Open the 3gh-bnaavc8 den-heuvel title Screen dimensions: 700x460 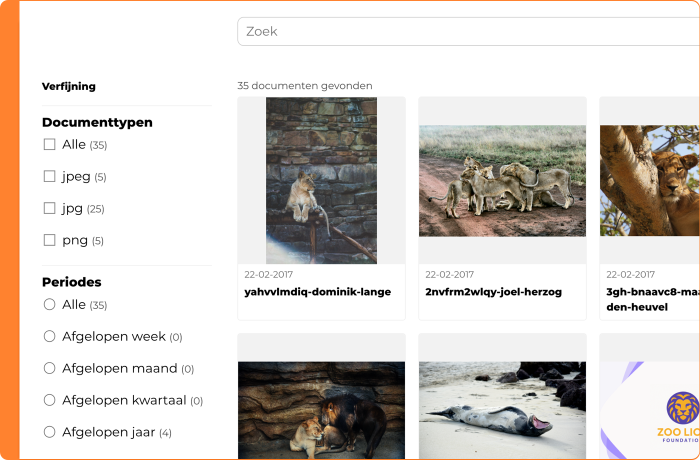653,299
